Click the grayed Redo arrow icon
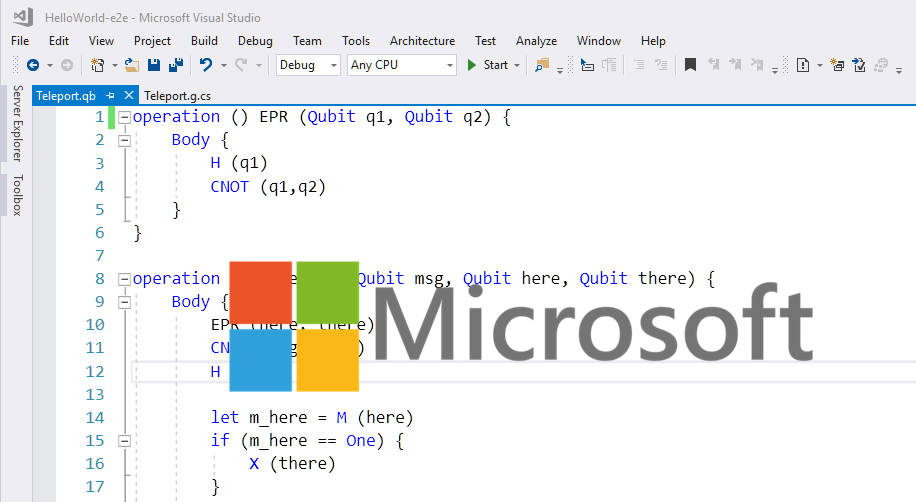This screenshot has height=502, width=916. pos(241,65)
